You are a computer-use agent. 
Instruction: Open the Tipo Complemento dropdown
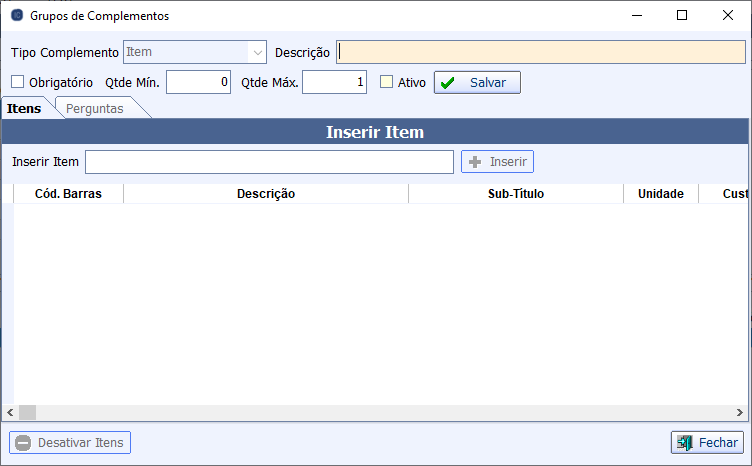tap(258, 52)
